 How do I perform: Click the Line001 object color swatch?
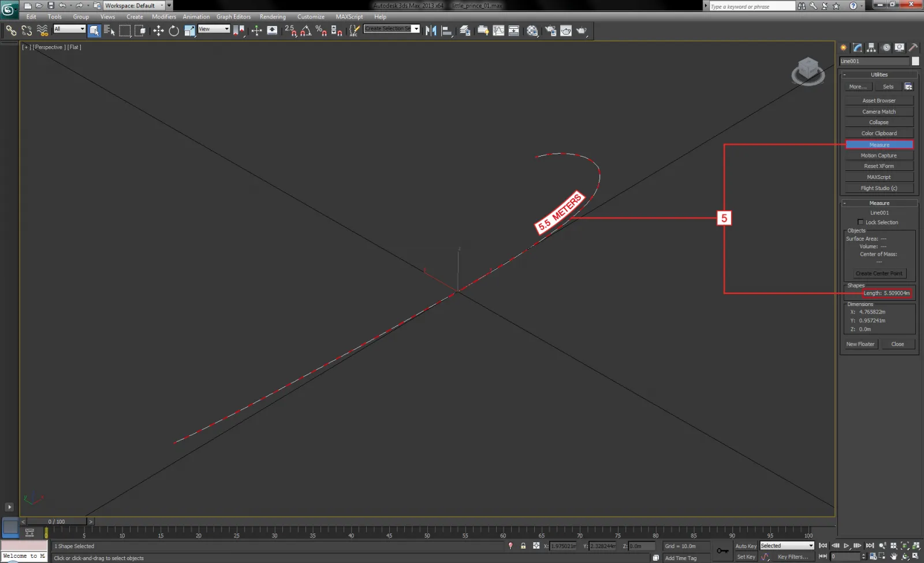[x=915, y=61]
